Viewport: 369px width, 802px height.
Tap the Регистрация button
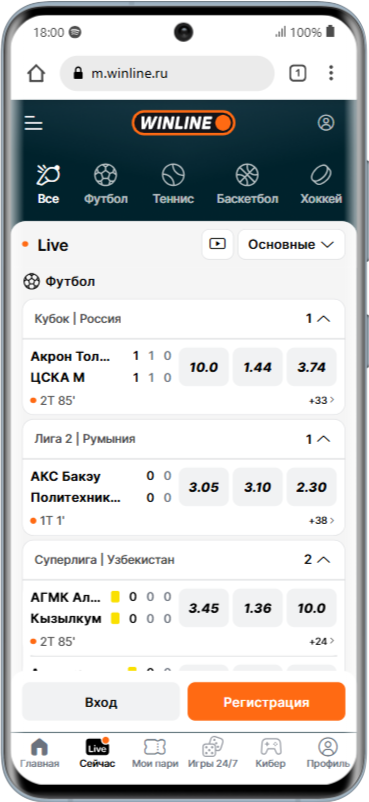(x=266, y=702)
